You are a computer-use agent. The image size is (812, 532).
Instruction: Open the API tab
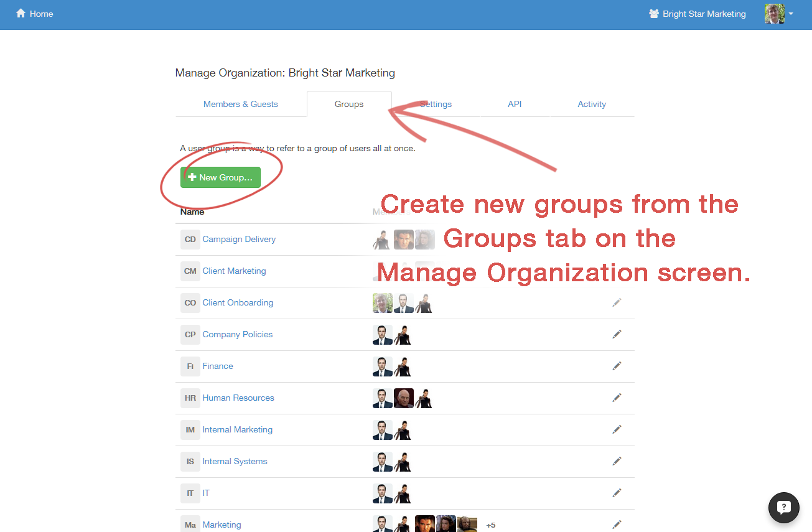tap(515, 104)
